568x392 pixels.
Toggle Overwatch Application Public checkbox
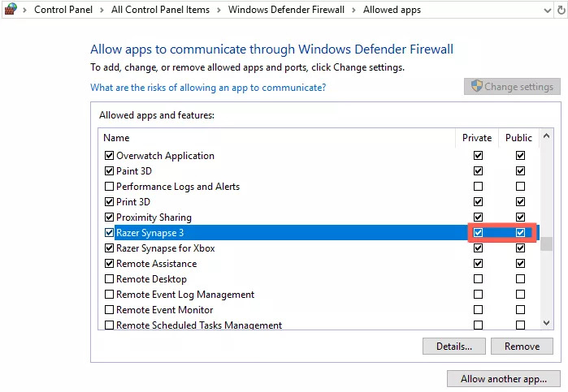(x=521, y=155)
